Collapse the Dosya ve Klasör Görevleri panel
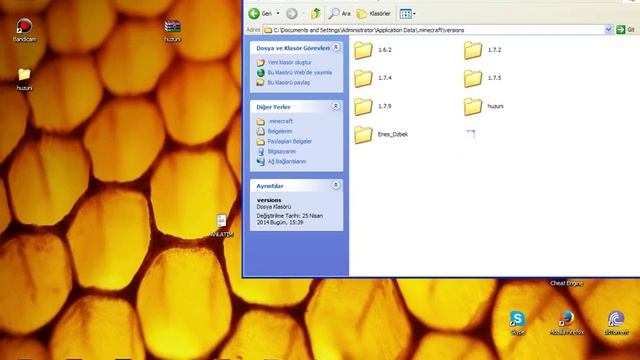Viewport: 640px width, 360px height. coord(336,47)
